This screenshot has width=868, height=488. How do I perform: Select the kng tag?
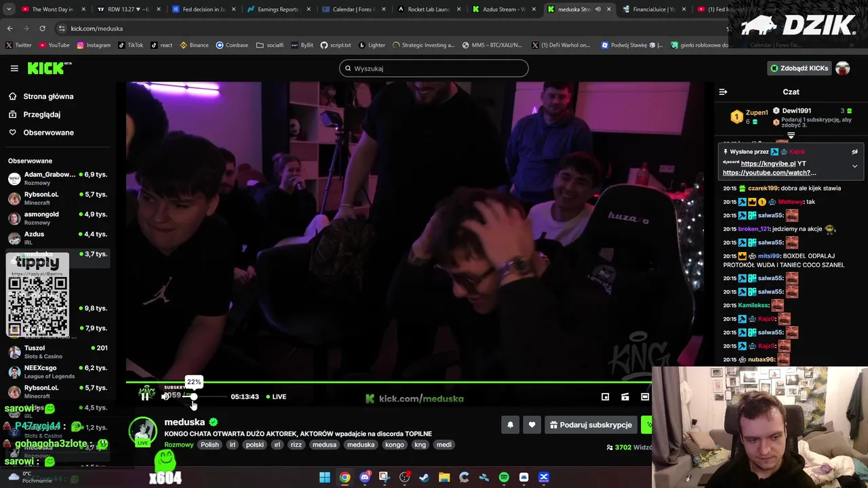click(420, 445)
